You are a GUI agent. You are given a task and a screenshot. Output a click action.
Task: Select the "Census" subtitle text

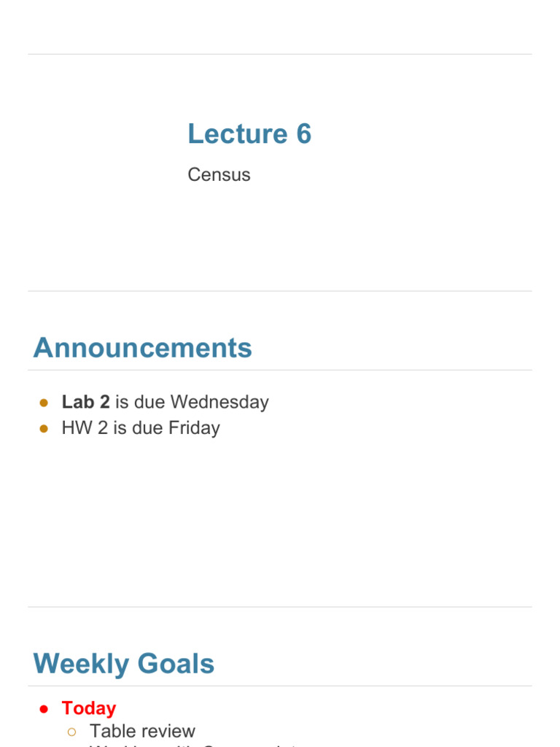pos(219,175)
